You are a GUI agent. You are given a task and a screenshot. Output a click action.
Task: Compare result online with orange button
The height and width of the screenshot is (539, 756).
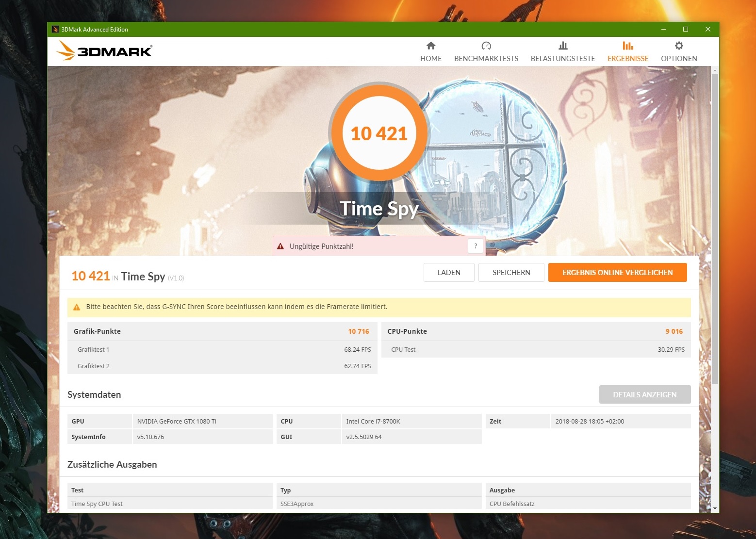pos(617,272)
